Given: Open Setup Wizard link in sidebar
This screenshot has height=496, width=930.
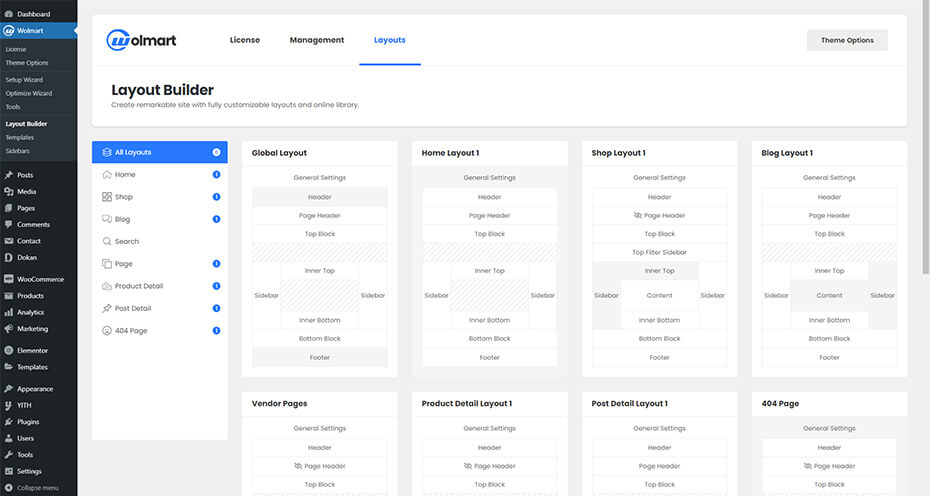Looking at the screenshot, I should click(x=26, y=79).
